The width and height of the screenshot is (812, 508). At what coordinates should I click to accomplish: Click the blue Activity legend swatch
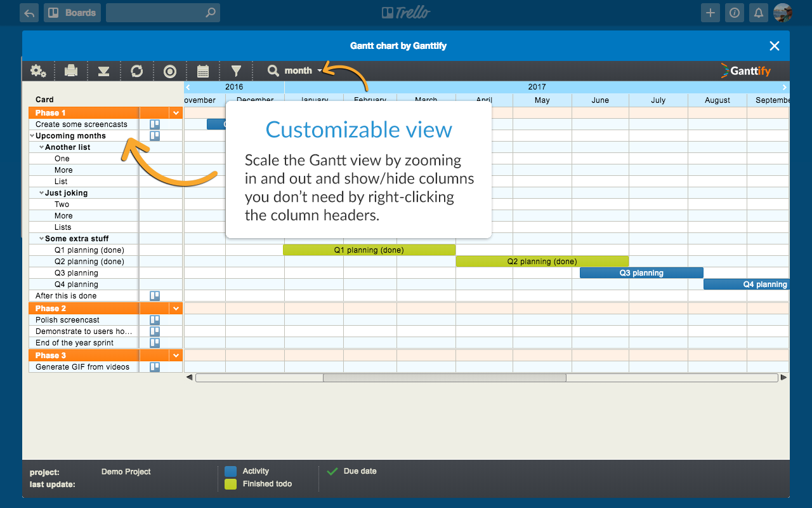[230, 471]
